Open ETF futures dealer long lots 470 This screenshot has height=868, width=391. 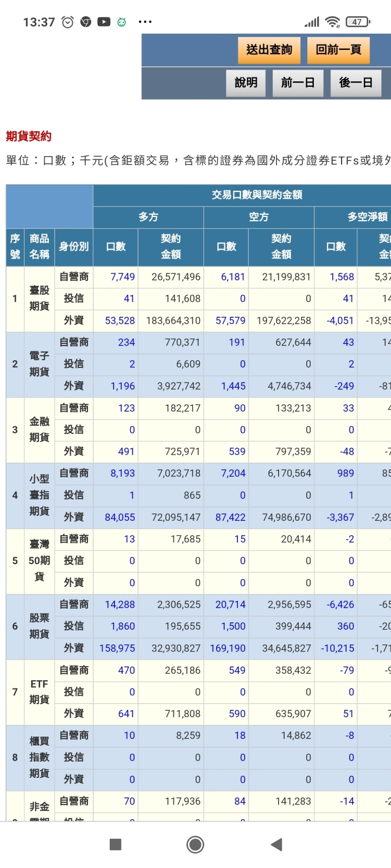point(127,670)
